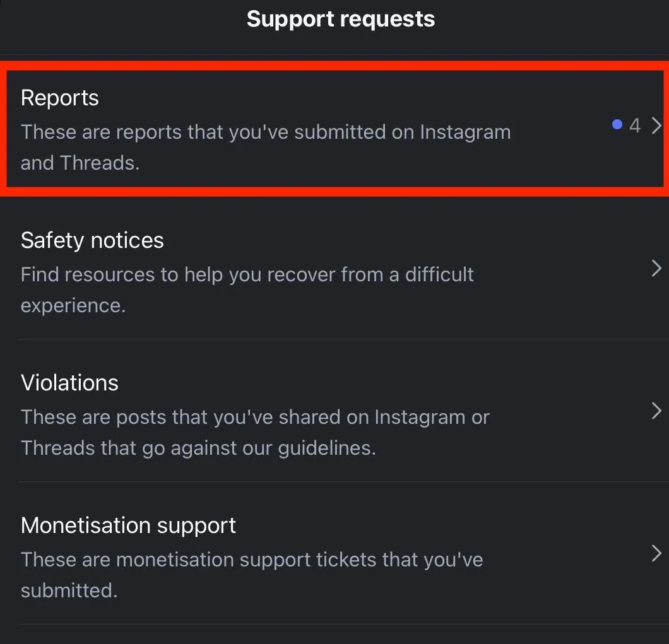Image resolution: width=669 pixels, height=644 pixels.
Task: Tap the description about posts against guidelines
Action: [255, 418]
